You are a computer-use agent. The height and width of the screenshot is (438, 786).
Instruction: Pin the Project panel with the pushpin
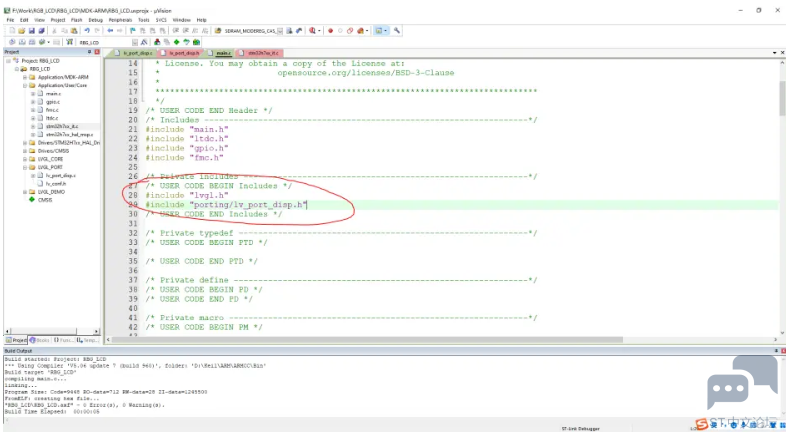(x=89, y=52)
